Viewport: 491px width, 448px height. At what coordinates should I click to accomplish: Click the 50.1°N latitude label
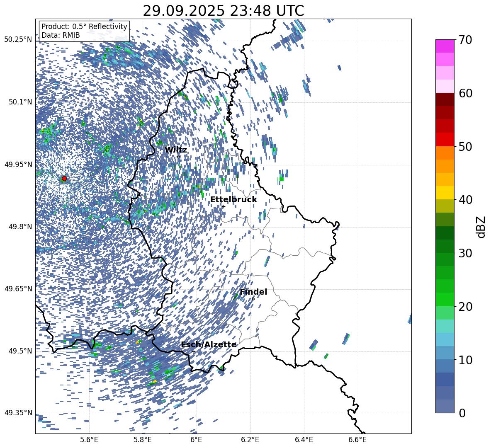pyautogui.click(x=20, y=102)
